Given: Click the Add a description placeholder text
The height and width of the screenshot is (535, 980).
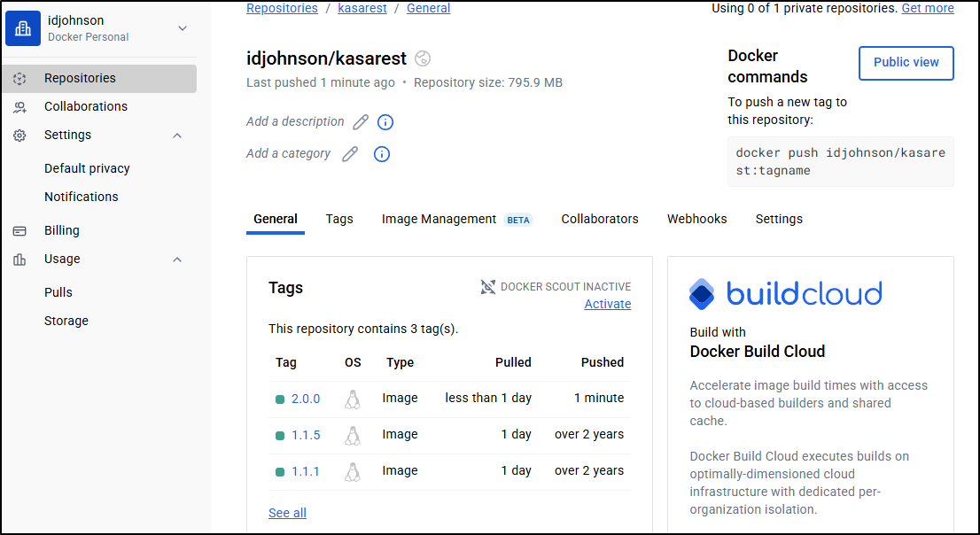Looking at the screenshot, I should pyautogui.click(x=295, y=122).
